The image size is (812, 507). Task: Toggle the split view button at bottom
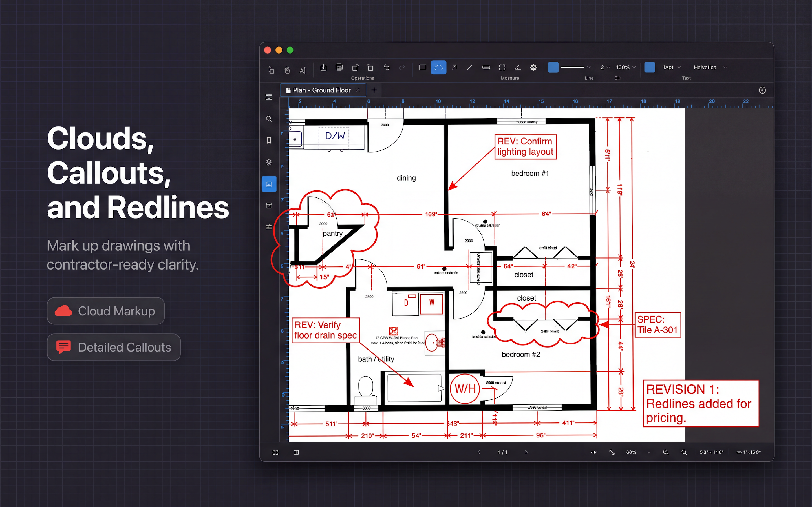[296, 452]
